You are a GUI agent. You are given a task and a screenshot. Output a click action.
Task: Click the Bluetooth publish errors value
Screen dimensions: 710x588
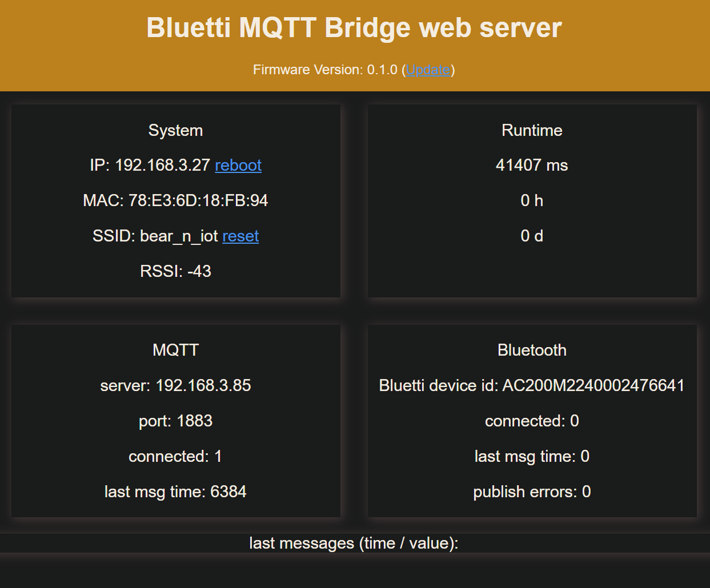(531, 492)
